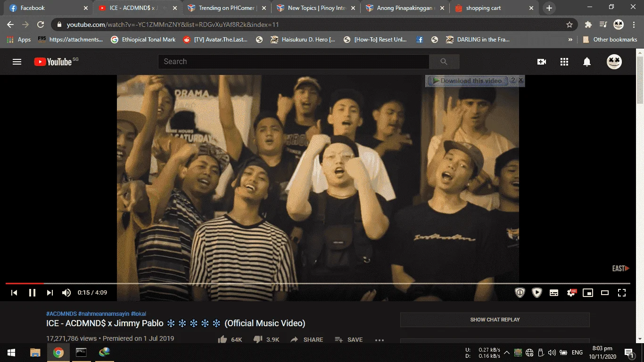
Task: Open the terminal taskbar icon
Action: click(81, 353)
